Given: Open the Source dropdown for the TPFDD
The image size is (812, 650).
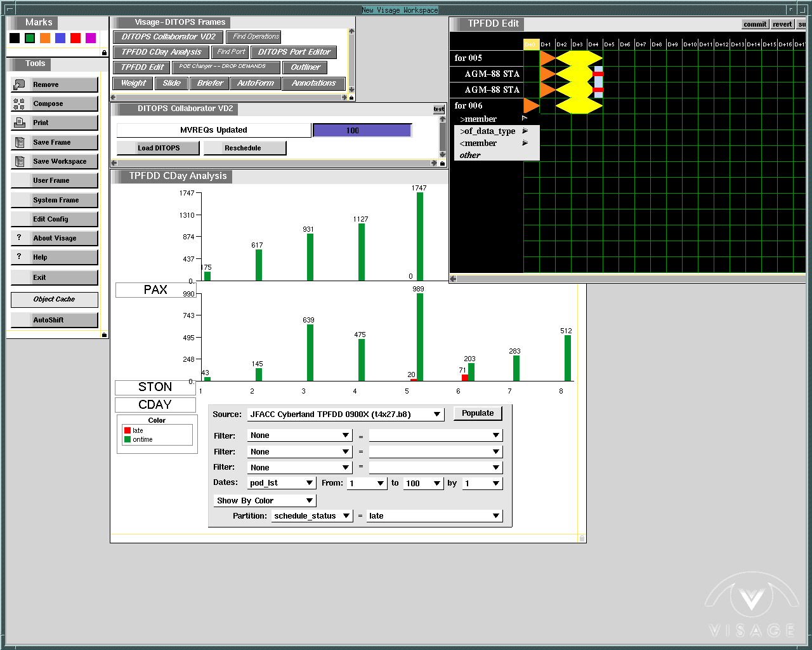Looking at the screenshot, I should (x=437, y=415).
